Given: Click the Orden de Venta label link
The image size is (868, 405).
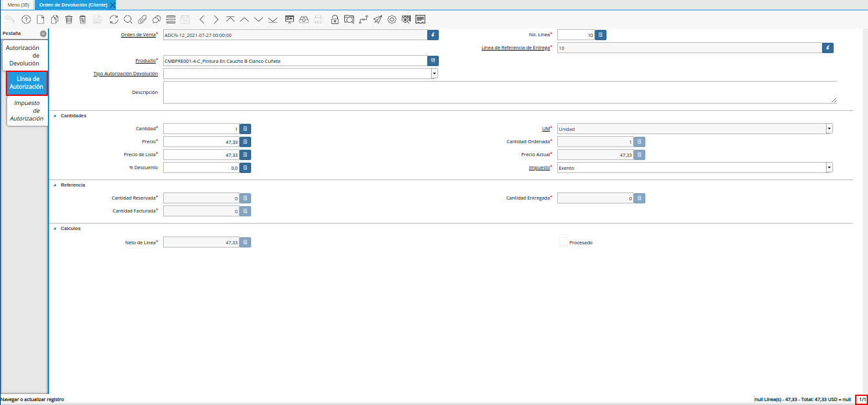Looking at the screenshot, I should click(139, 34).
